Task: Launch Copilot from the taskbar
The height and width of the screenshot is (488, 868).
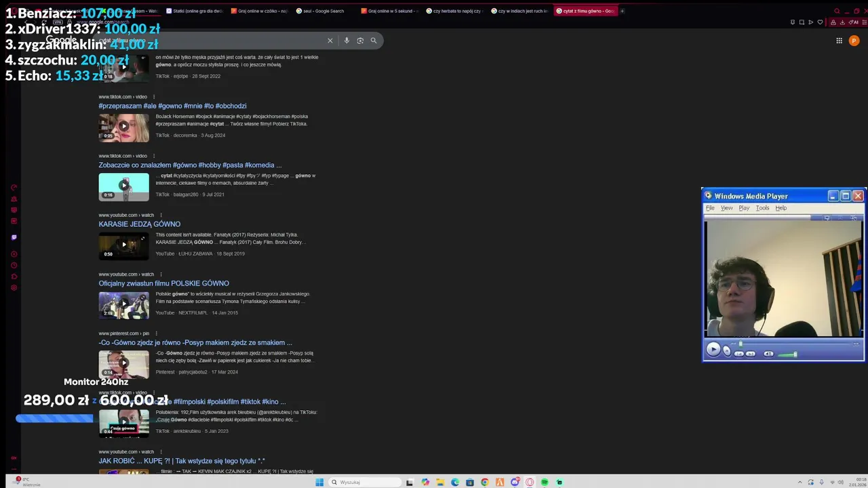Action: pyautogui.click(x=425, y=483)
